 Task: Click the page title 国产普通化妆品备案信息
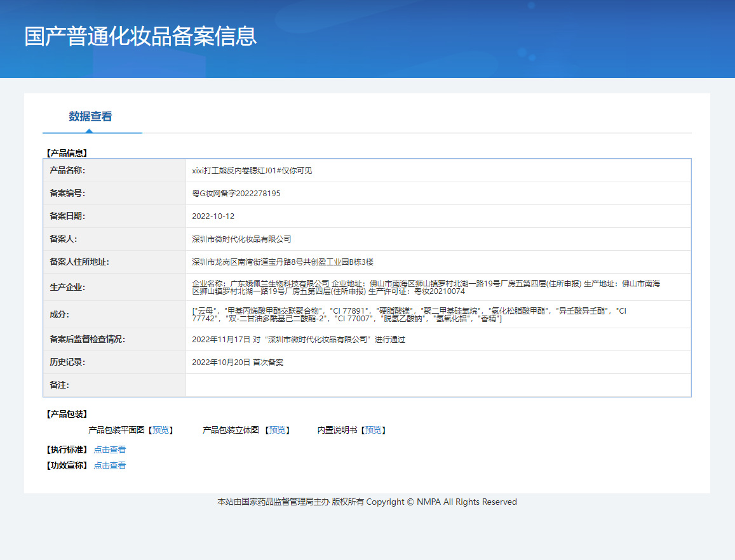pyautogui.click(x=140, y=36)
